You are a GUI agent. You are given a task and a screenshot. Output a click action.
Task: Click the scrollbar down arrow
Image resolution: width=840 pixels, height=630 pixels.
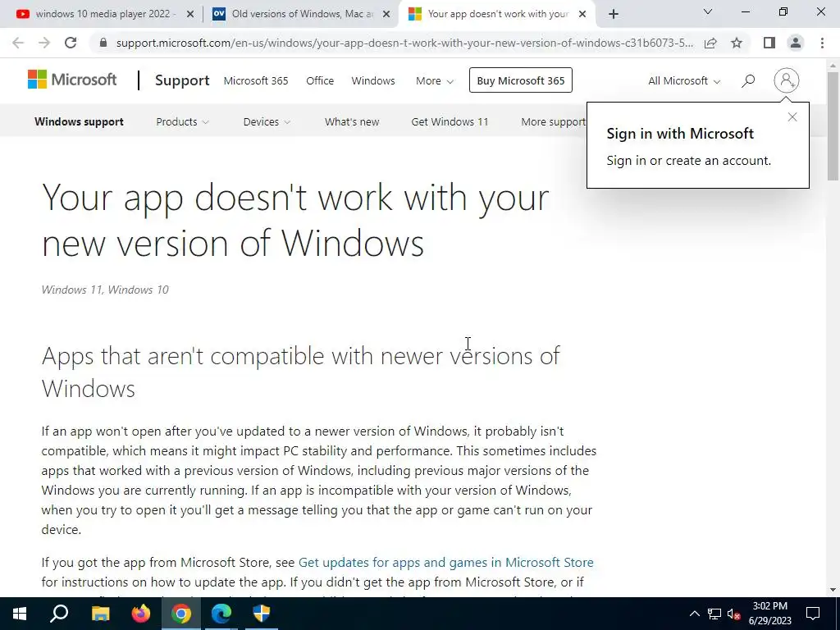point(833,590)
